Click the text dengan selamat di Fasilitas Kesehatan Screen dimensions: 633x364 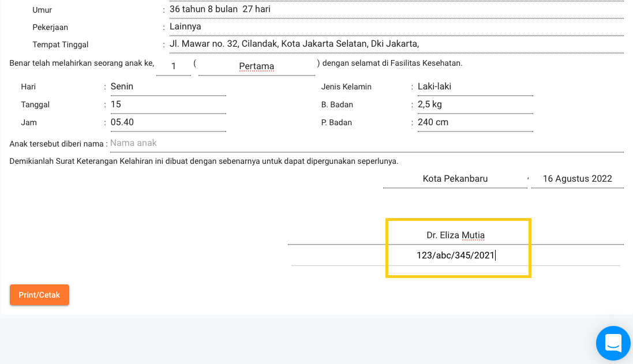[392, 63]
